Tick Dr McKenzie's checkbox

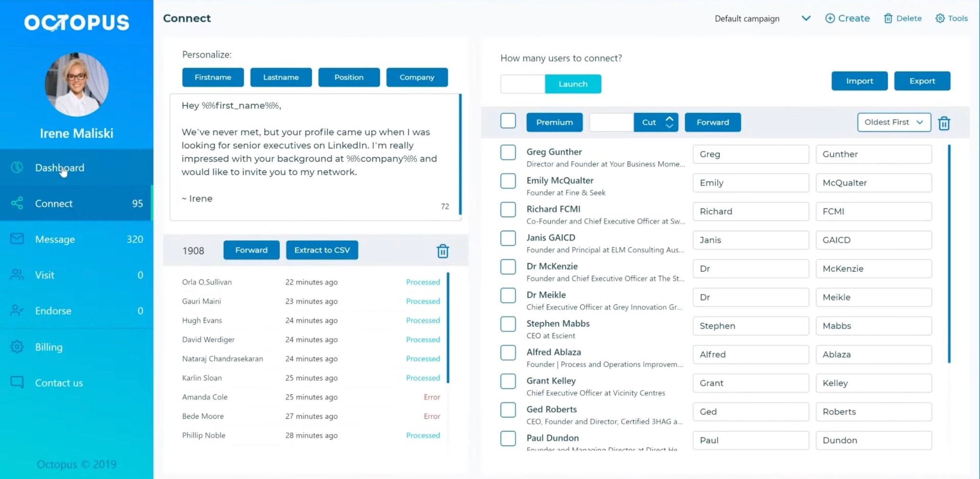[x=508, y=267]
